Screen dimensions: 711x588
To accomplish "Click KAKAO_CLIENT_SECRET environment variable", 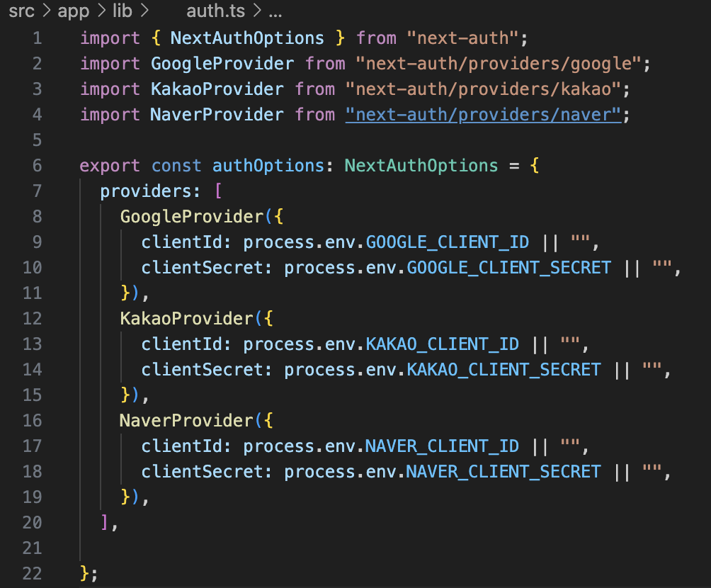I will (504, 369).
